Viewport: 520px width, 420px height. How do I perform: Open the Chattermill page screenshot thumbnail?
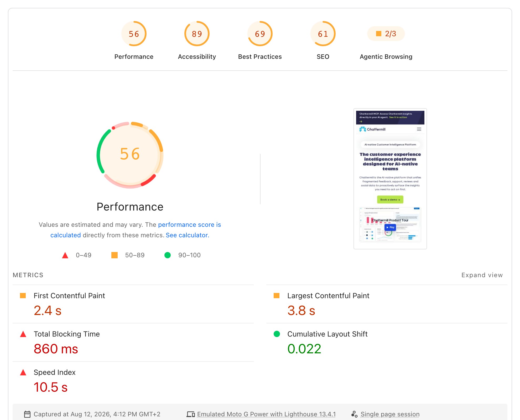[x=390, y=179]
